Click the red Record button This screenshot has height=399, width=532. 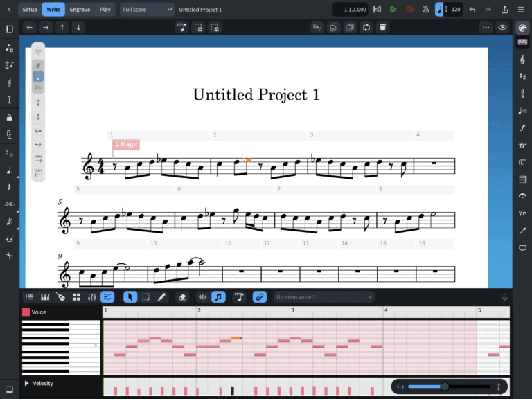point(409,10)
